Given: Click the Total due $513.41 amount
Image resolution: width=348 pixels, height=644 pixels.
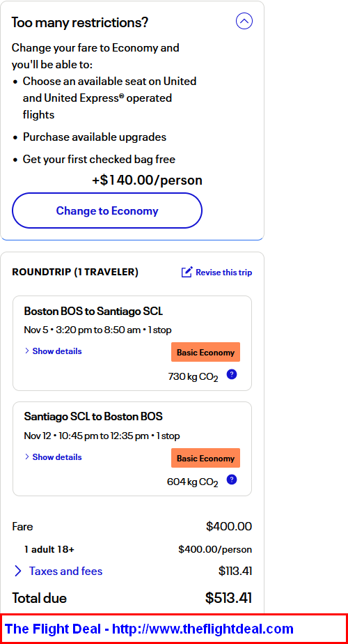Looking at the screenshot, I should click(228, 598).
